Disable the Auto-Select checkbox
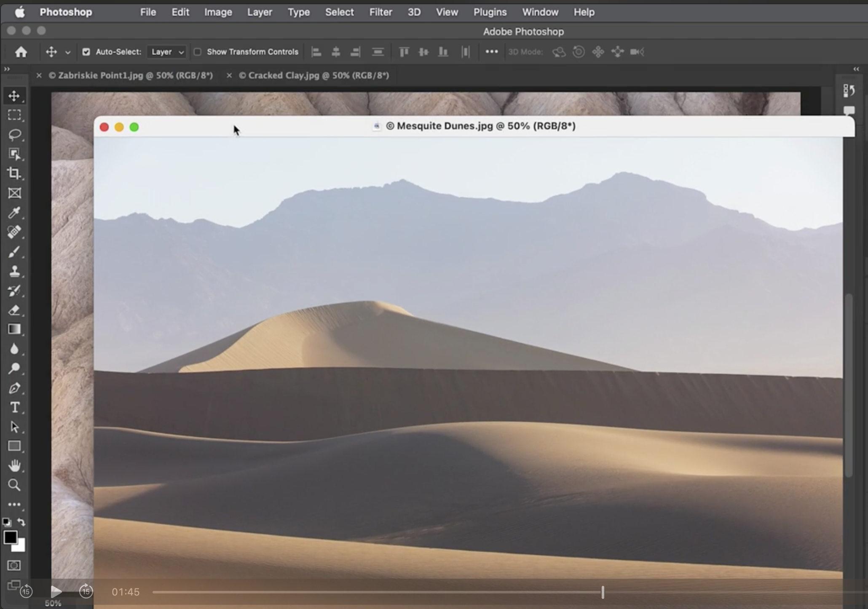Image resolution: width=868 pixels, height=609 pixels. [x=86, y=52]
